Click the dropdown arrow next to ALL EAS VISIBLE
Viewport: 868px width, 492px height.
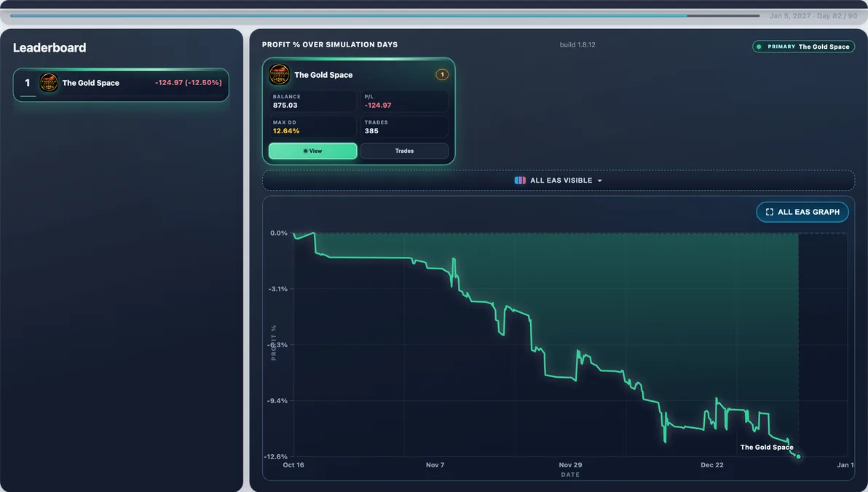coord(599,181)
